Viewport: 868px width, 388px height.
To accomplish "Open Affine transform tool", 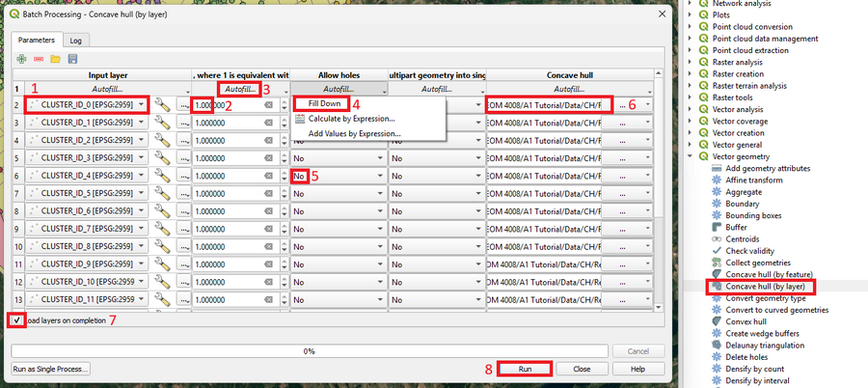I will coord(746,180).
